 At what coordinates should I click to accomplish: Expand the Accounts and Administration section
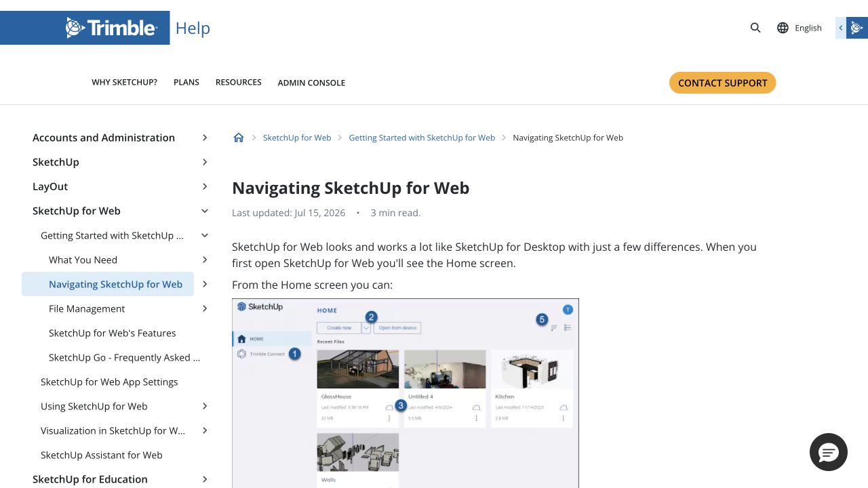coord(205,138)
